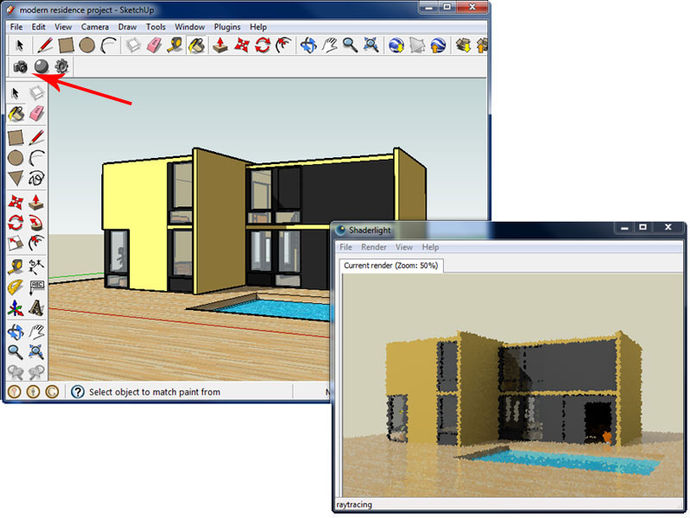Select the Move tool in the horizontal toolbar
This screenshot has height=518, width=690.
coord(242,45)
